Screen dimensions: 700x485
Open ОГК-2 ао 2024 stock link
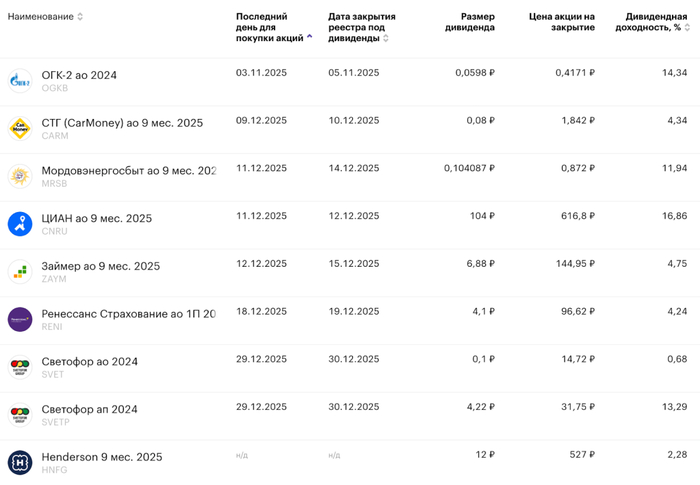[79, 75]
